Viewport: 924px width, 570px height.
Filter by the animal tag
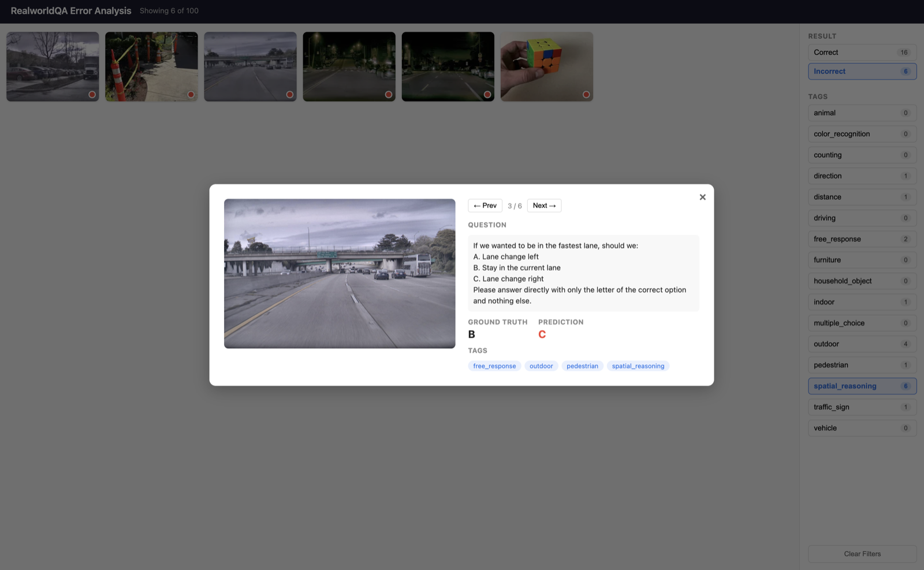click(862, 113)
